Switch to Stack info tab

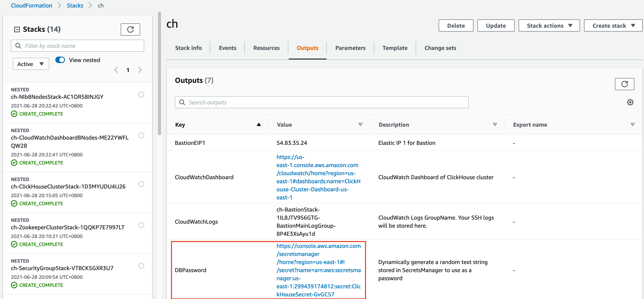(188, 48)
